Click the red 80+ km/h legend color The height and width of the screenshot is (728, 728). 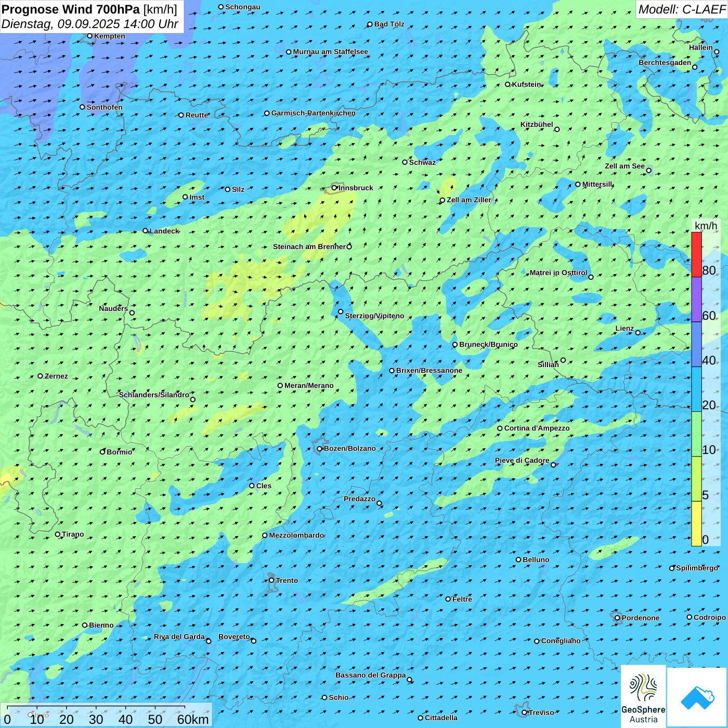click(696, 255)
